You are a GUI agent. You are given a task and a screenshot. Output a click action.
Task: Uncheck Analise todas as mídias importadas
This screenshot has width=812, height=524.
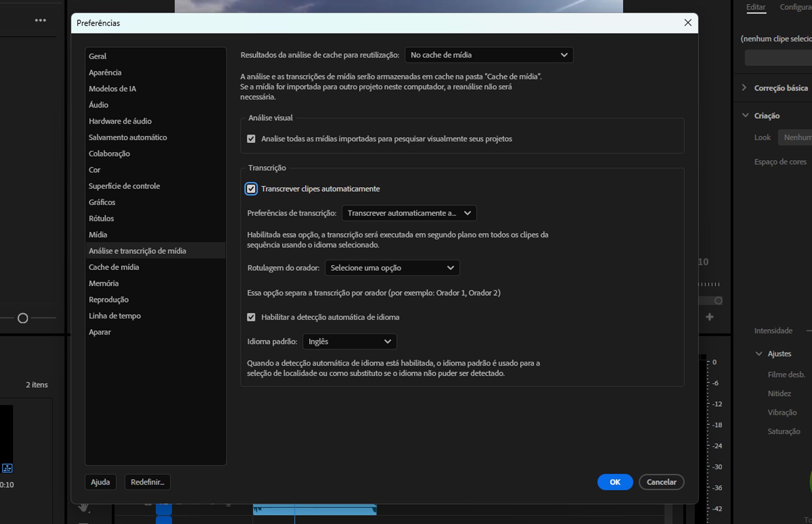tap(251, 139)
